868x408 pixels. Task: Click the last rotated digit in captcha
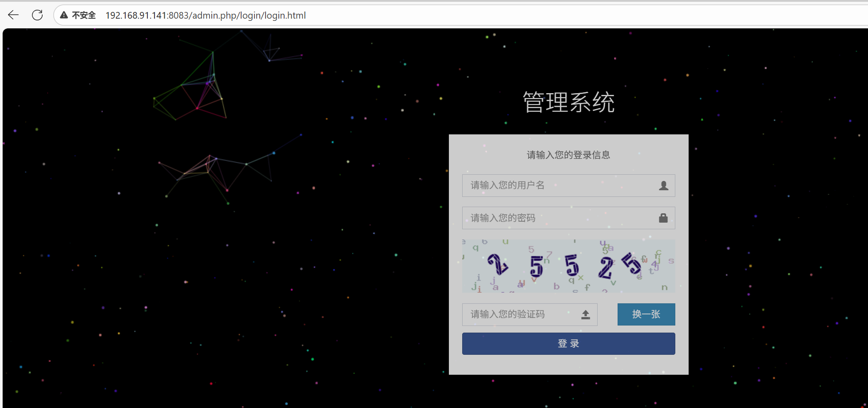point(631,263)
